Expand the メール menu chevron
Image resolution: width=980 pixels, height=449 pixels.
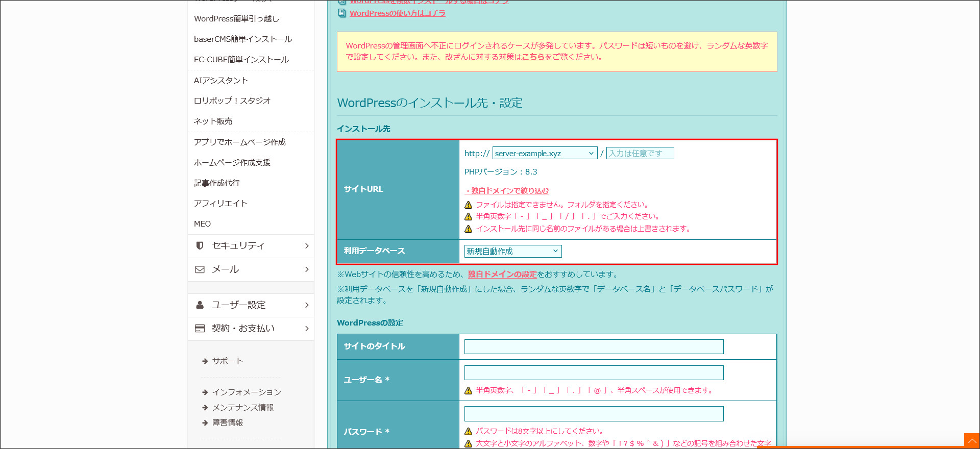pos(307,269)
